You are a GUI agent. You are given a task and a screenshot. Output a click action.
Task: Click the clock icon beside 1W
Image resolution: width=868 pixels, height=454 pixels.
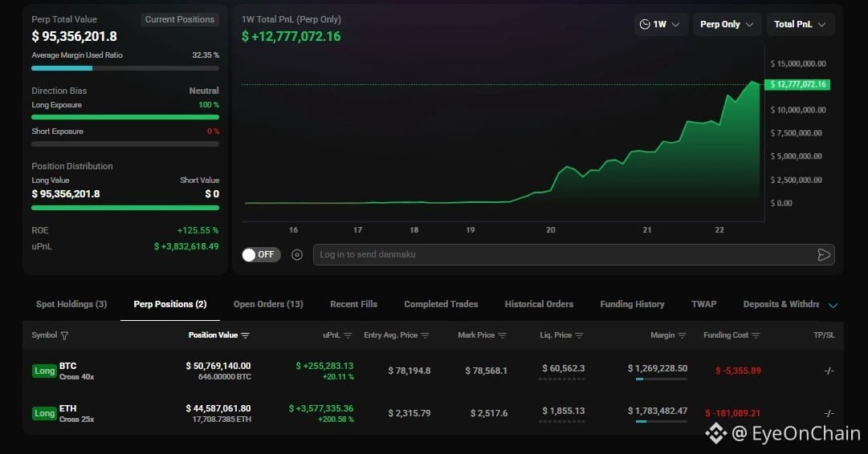point(645,24)
